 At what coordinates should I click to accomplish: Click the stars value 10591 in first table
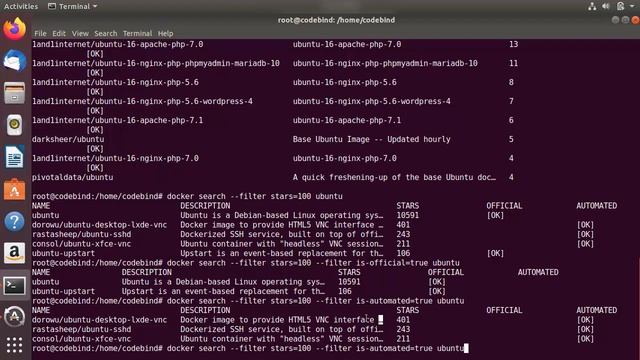click(407, 215)
